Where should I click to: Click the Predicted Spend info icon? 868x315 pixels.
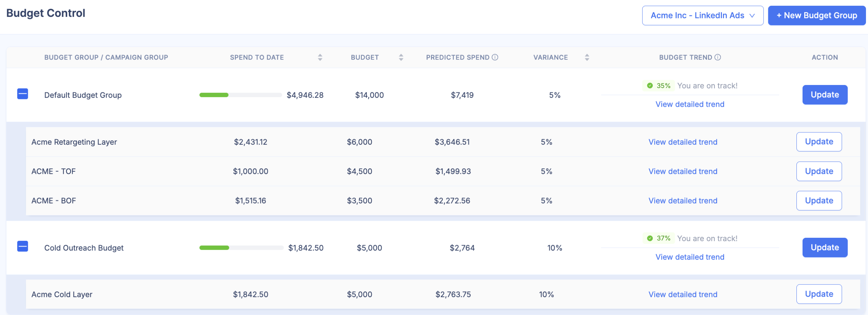(x=495, y=57)
